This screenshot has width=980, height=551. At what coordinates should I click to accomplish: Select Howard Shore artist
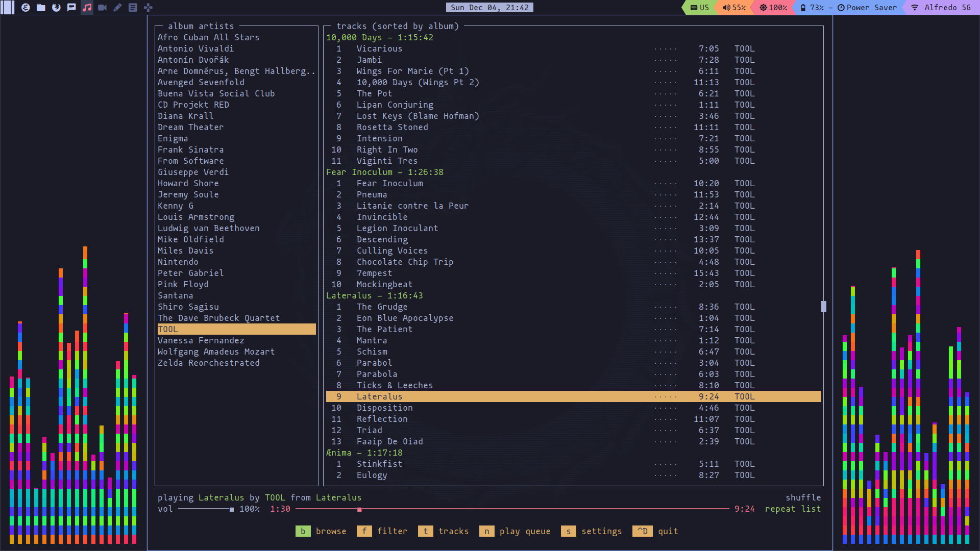[x=188, y=183]
